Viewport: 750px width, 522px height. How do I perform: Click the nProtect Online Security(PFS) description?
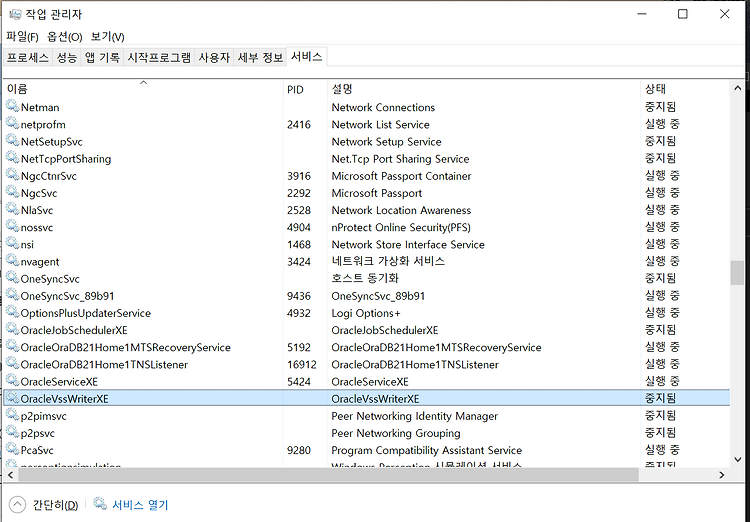401,227
